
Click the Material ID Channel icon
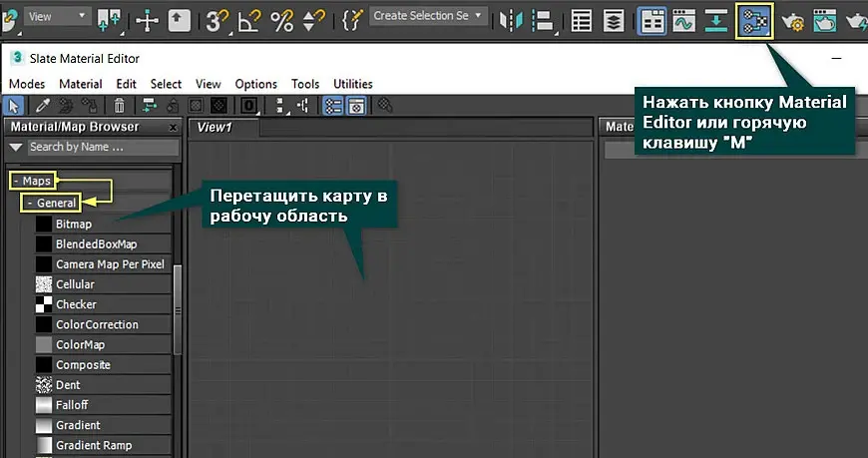point(248,105)
